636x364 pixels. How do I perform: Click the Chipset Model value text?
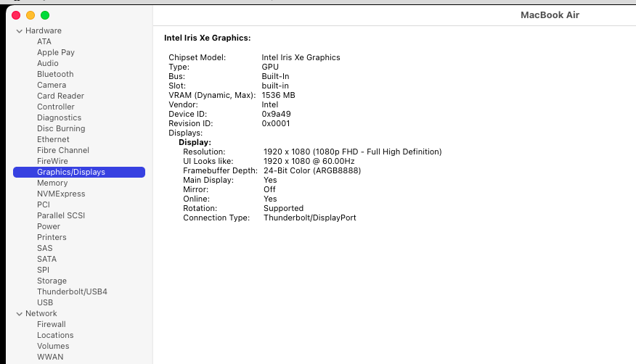301,57
